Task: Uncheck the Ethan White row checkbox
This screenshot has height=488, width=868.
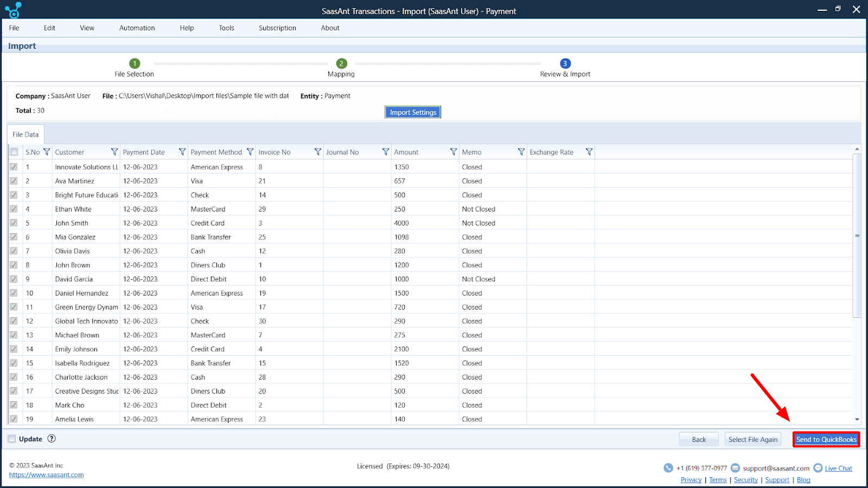Action: tap(14, 209)
